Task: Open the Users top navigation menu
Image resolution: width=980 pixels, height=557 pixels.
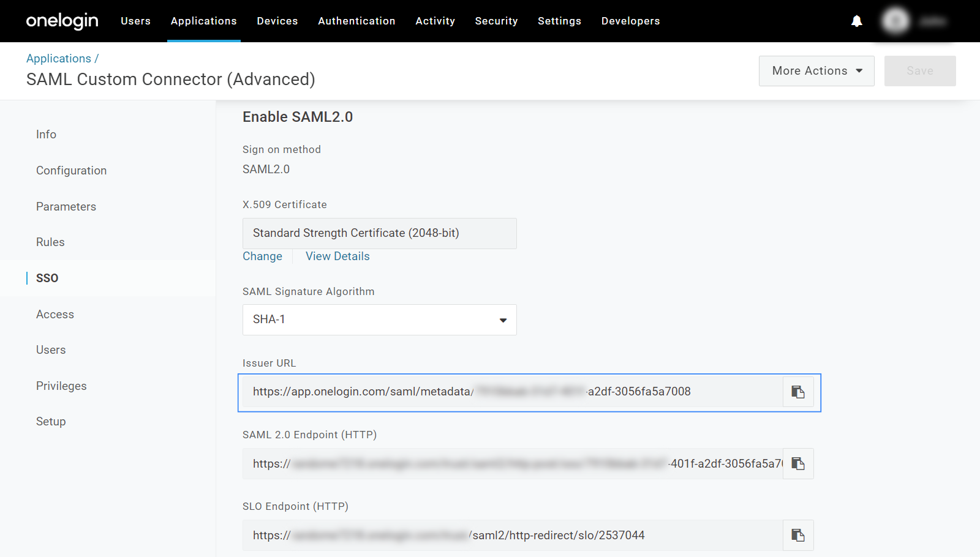Action: [x=135, y=21]
